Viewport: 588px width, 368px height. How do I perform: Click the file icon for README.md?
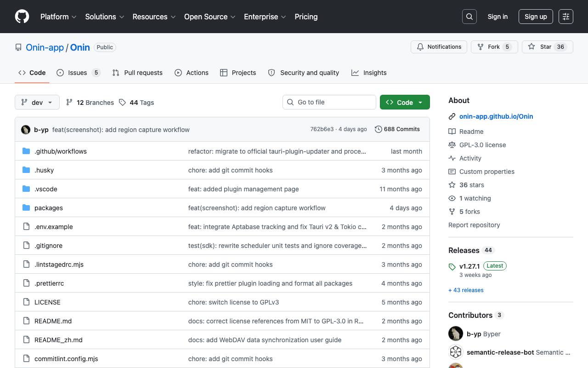point(26,321)
